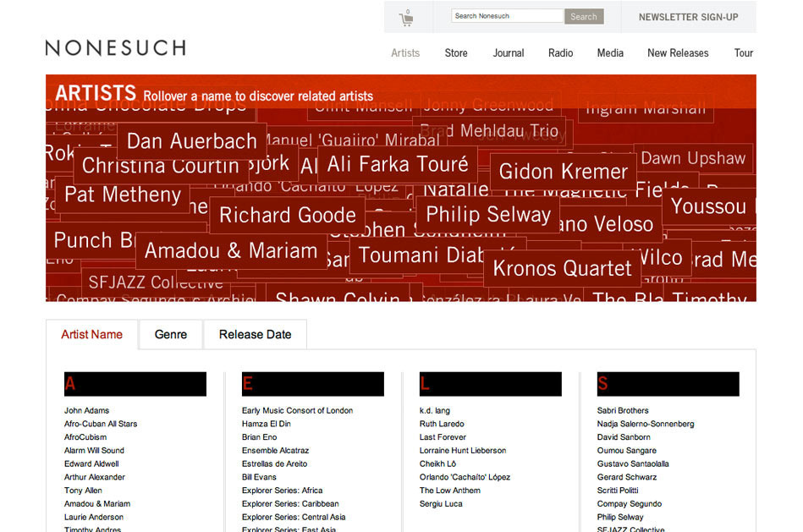Open John Adams artist link
The height and width of the screenshot is (532, 803).
[x=86, y=411]
